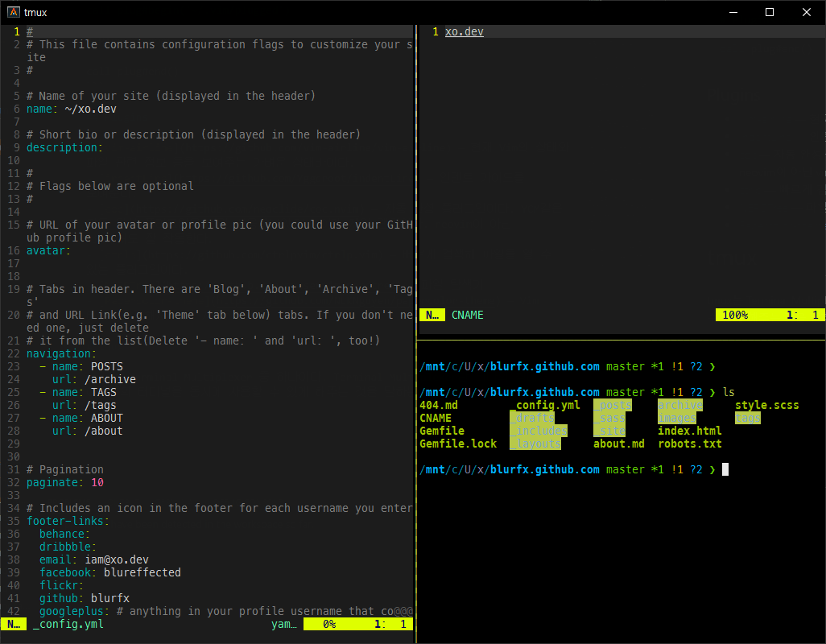Click 'xo.dev' text in CNAME pane

[x=464, y=31]
